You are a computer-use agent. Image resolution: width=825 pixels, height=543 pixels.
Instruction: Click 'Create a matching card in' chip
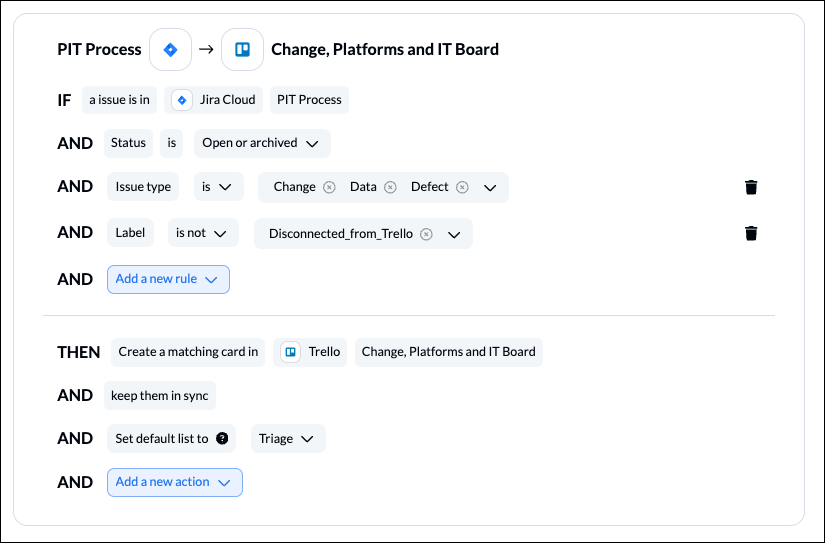[x=188, y=352]
